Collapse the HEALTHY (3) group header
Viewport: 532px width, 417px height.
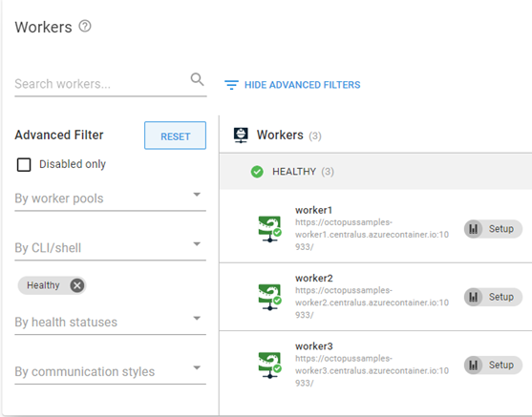[x=375, y=172]
